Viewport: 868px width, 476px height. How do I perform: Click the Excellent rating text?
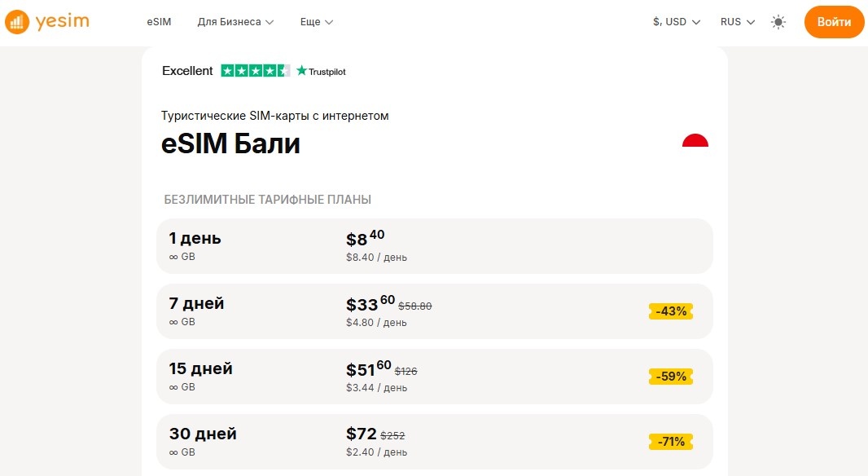(x=187, y=71)
